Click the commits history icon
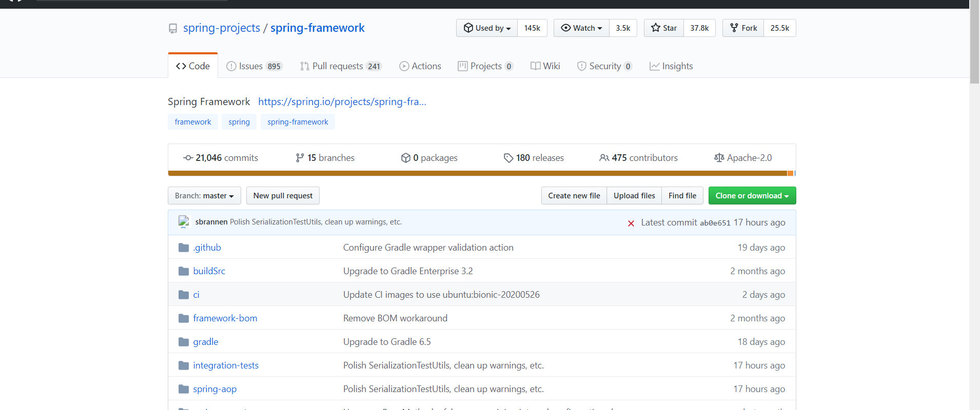Image resolution: width=980 pixels, height=410 pixels. coord(188,158)
